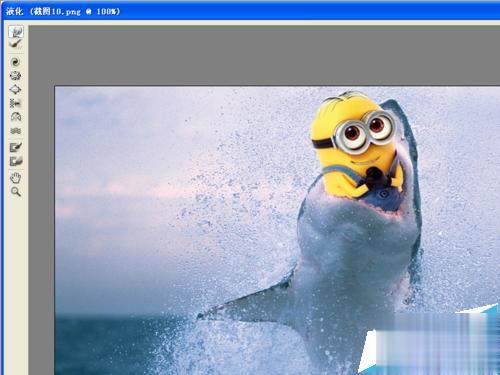The image size is (500, 375).
Task: Click the minion's goggles in the preview
Action: pyautogui.click(x=366, y=133)
